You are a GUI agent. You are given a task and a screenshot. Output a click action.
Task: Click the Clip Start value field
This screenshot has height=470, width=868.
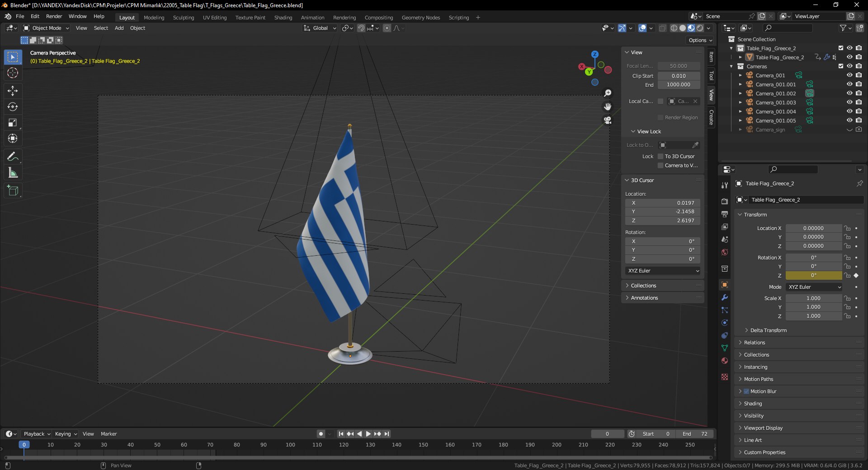(679, 76)
